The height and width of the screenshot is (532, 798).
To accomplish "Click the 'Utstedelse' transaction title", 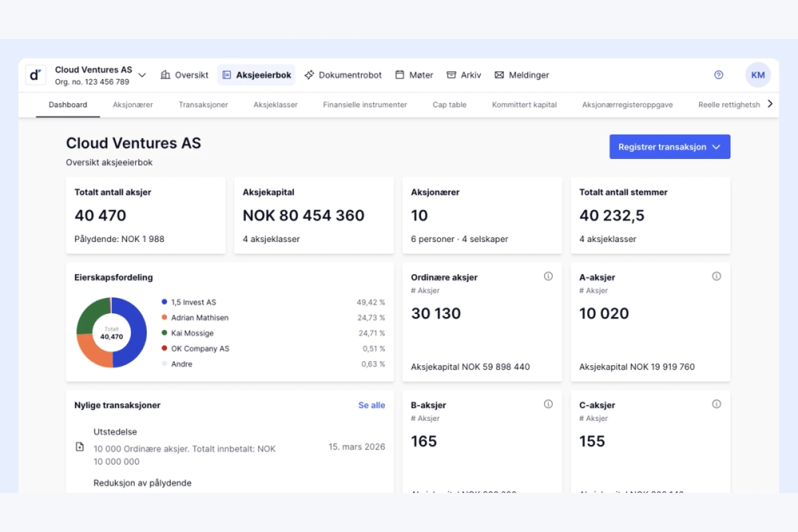I will coord(115,431).
